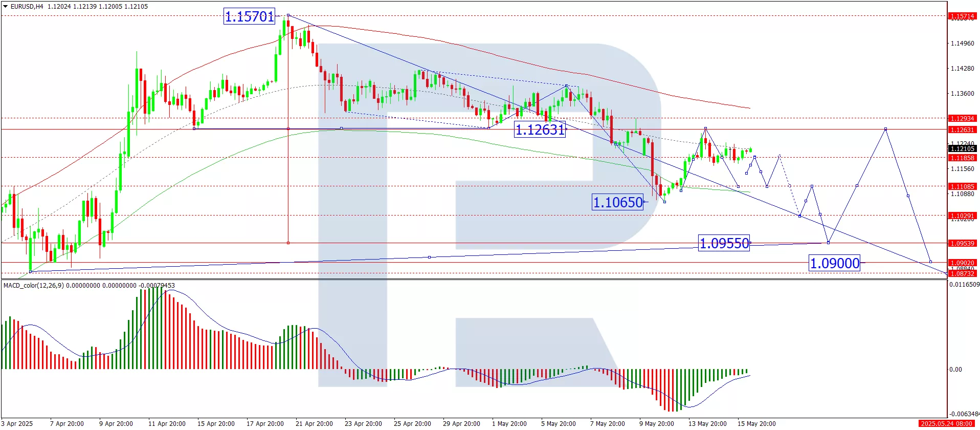Click the black 1.12105 current price tag

962,149
